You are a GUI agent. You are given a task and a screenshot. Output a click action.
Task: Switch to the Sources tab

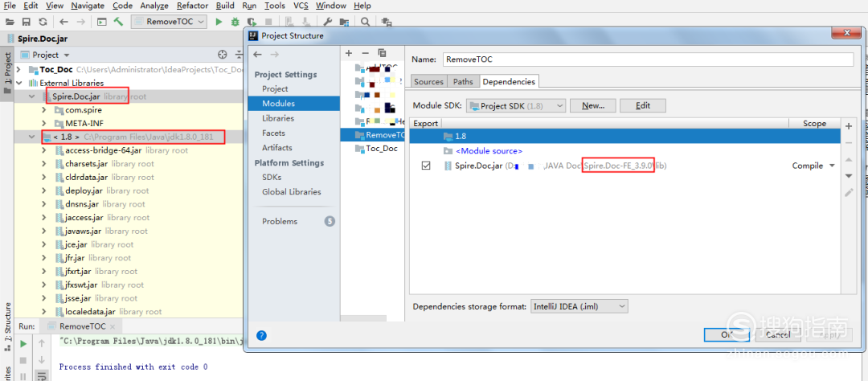(x=428, y=81)
